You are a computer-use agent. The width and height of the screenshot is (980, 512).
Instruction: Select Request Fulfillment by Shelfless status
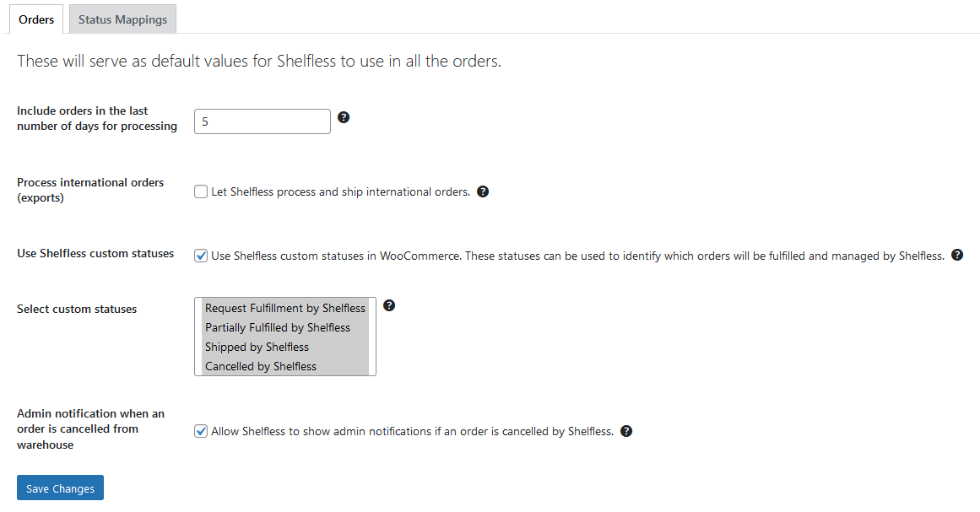click(285, 308)
